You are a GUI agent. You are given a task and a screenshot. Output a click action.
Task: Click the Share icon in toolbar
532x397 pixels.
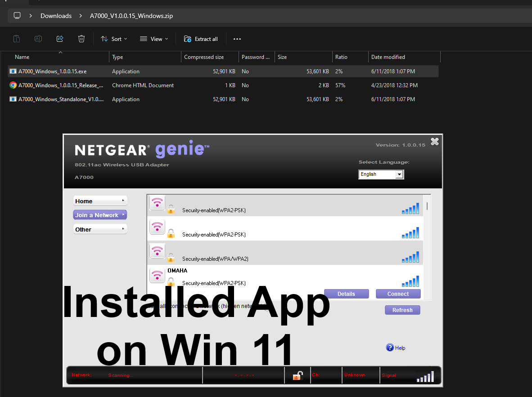pos(60,39)
